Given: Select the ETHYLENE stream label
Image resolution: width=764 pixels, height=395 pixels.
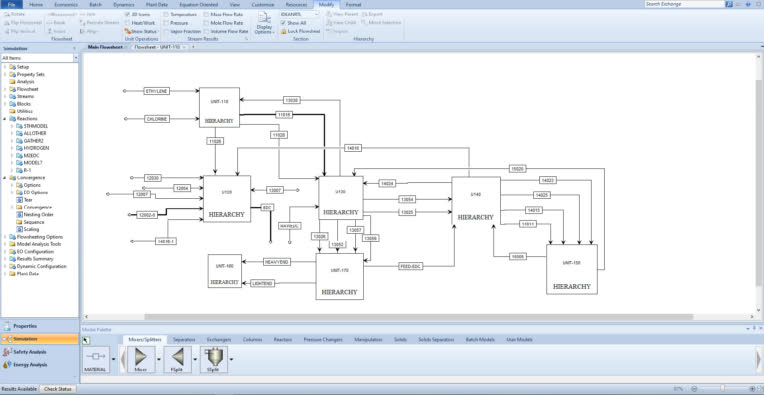Looking at the screenshot, I should click(x=156, y=91).
